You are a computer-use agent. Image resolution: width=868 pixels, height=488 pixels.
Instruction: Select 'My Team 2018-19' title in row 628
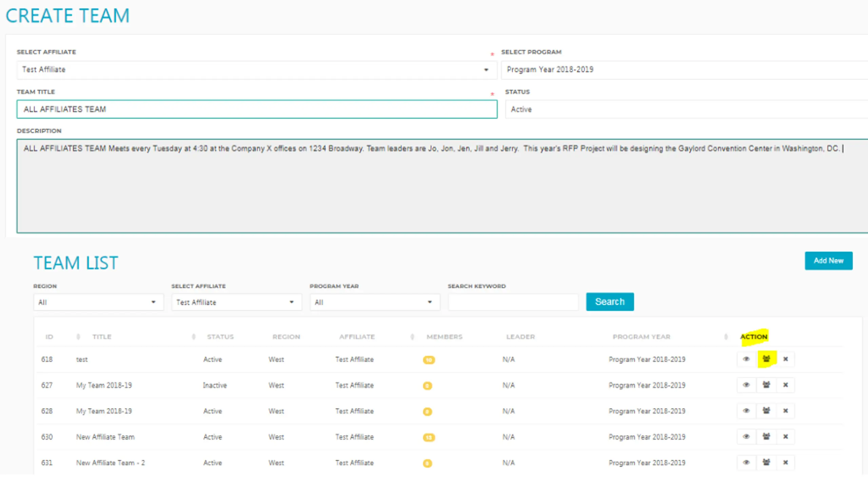click(x=104, y=411)
